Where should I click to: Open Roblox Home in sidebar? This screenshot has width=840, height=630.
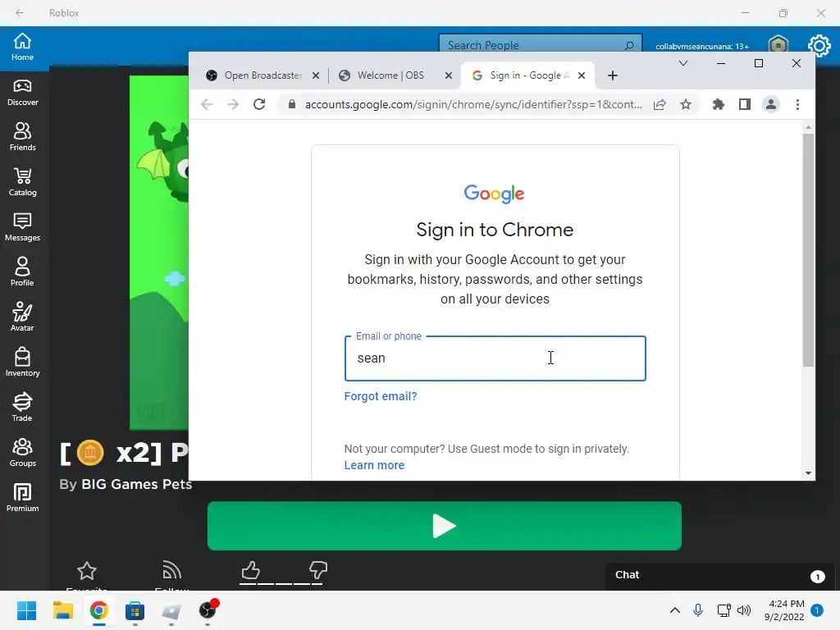tap(22, 47)
